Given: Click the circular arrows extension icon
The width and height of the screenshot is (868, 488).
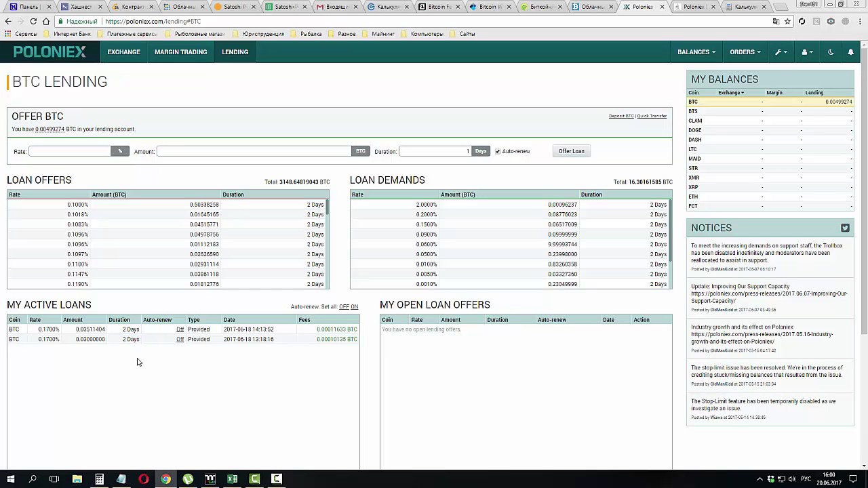Looking at the screenshot, I should coord(802,21).
